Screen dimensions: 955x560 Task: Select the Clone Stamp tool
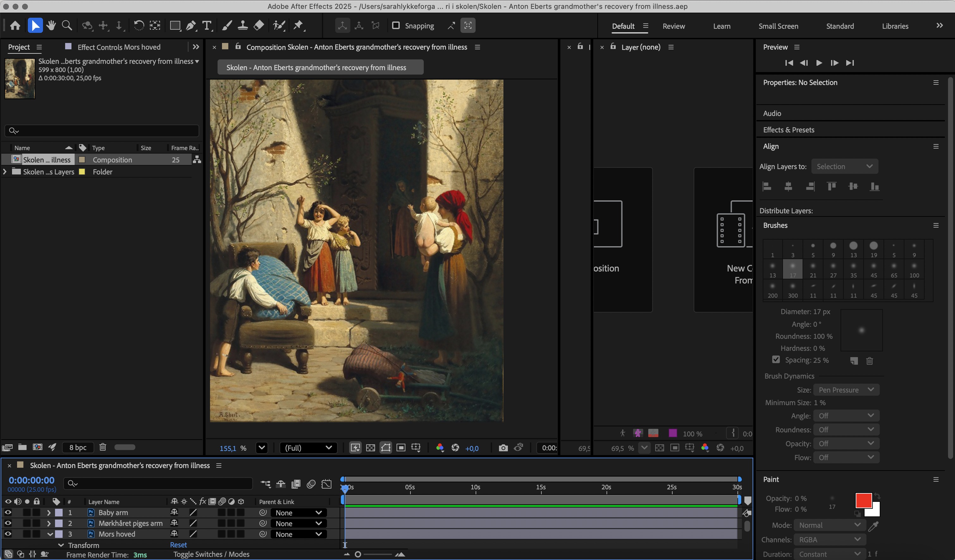point(243,26)
